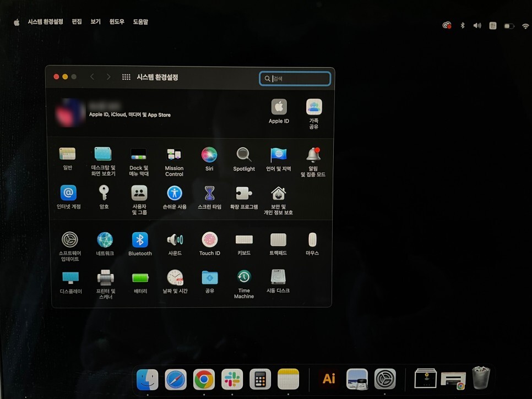The image size is (532, 399).
Task: Show all preferences grid button
Action: tap(126, 77)
